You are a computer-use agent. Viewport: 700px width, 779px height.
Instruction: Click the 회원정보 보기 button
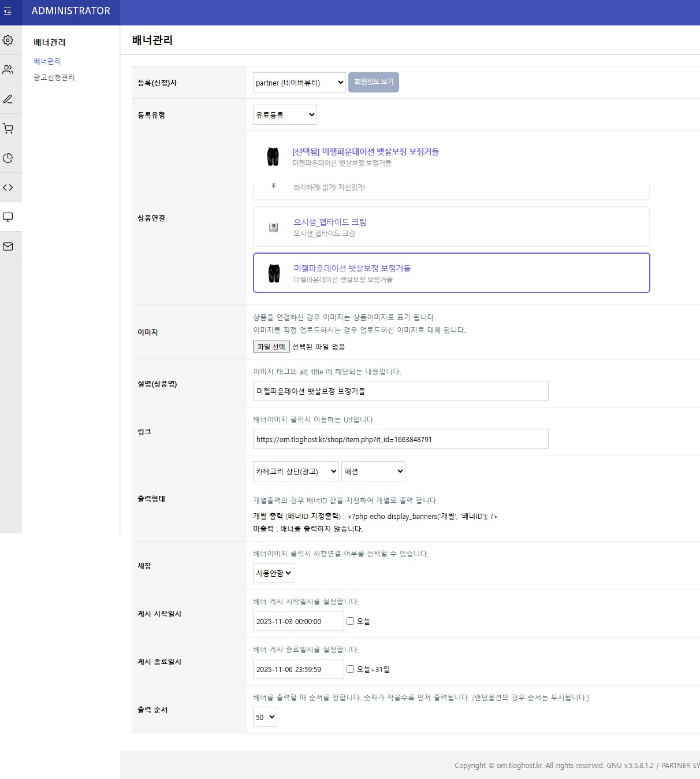point(373,82)
